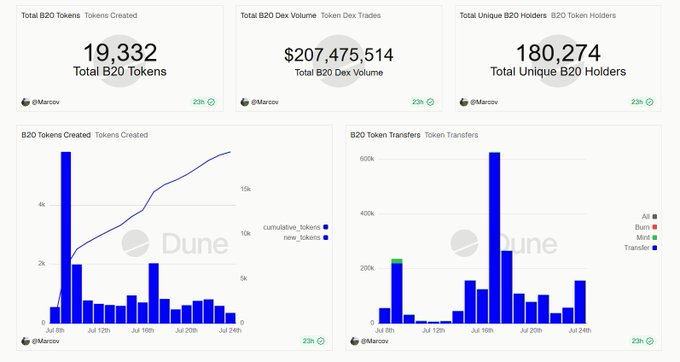Viewport: 680px width, 362px height.
Task: Open the Total Unique B20 Holders panel title
Action: (503, 15)
